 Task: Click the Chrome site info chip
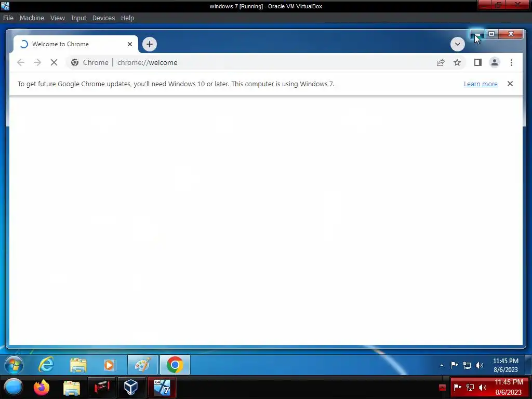[89, 62]
